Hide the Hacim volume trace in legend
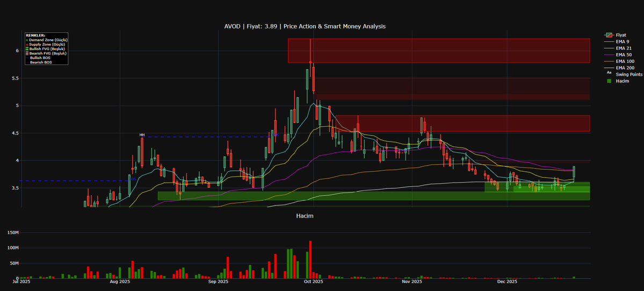This screenshot has height=291, width=644. point(617,81)
